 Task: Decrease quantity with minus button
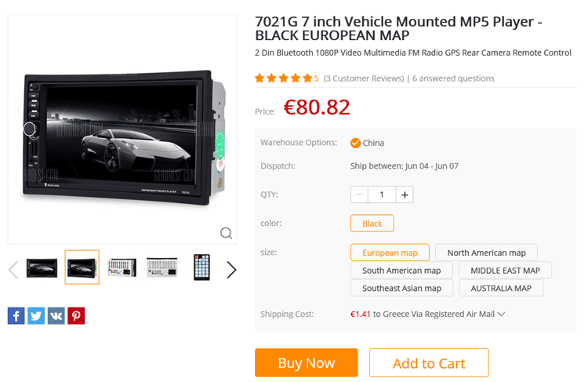pos(359,195)
